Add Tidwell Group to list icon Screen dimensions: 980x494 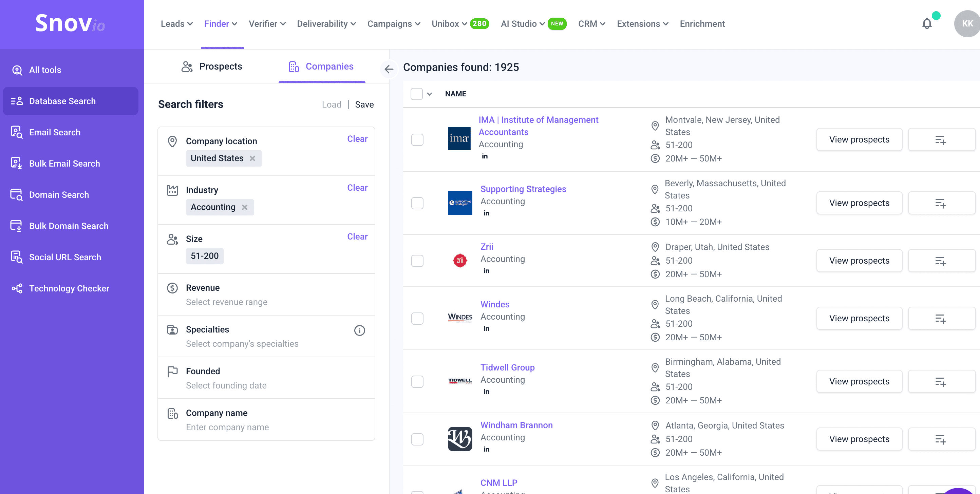pos(941,381)
